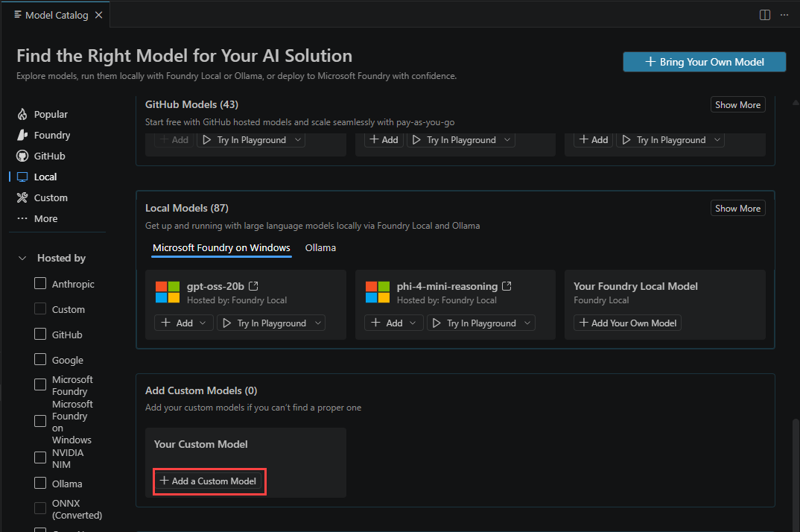
Task: Click Add Your Own Model button
Action: click(627, 323)
